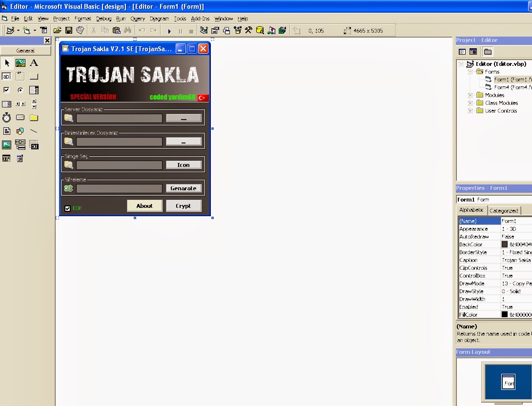The image size is (532, 406).
Task: Select the ComboBox control in the toolbox
Action: [x=34, y=90]
